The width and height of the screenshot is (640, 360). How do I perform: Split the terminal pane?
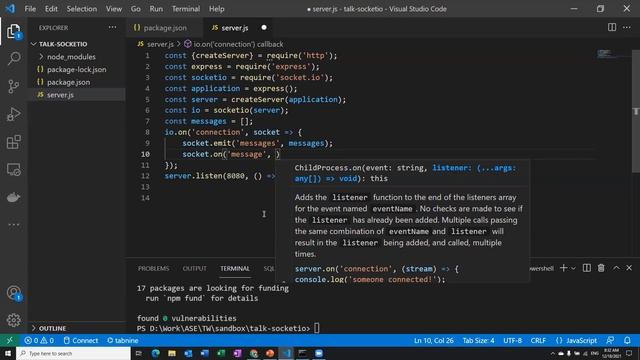tap(587, 268)
